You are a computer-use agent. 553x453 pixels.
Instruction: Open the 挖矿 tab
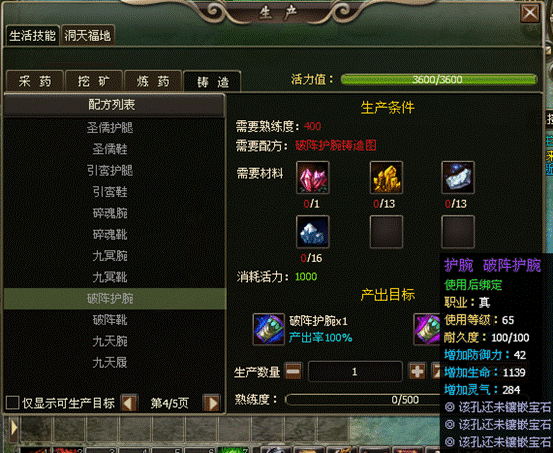pos(94,81)
